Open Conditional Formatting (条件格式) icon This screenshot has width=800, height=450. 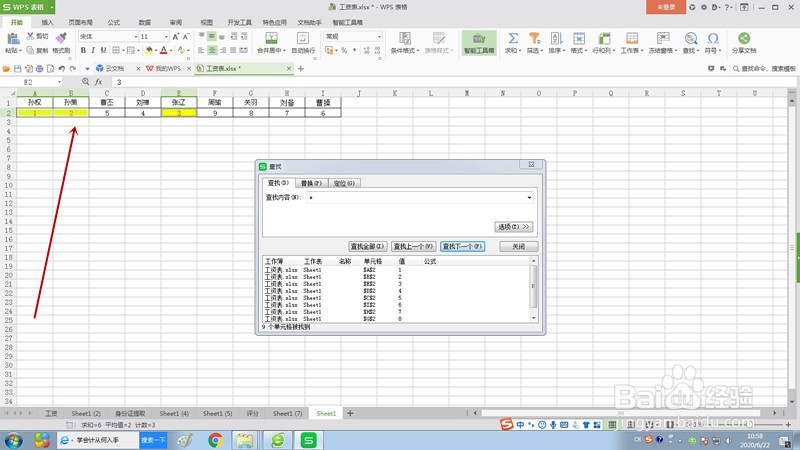(x=405, y=38)
